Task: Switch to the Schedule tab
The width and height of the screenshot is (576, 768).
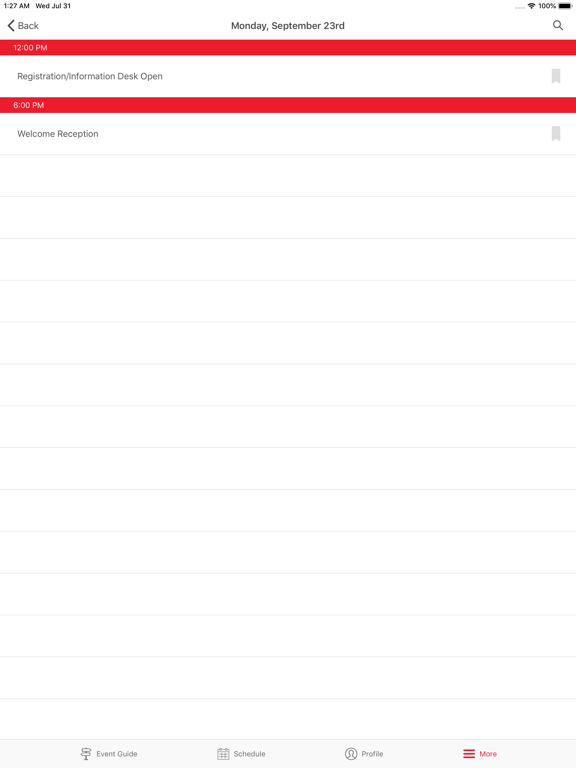Action: coord(241,753)
